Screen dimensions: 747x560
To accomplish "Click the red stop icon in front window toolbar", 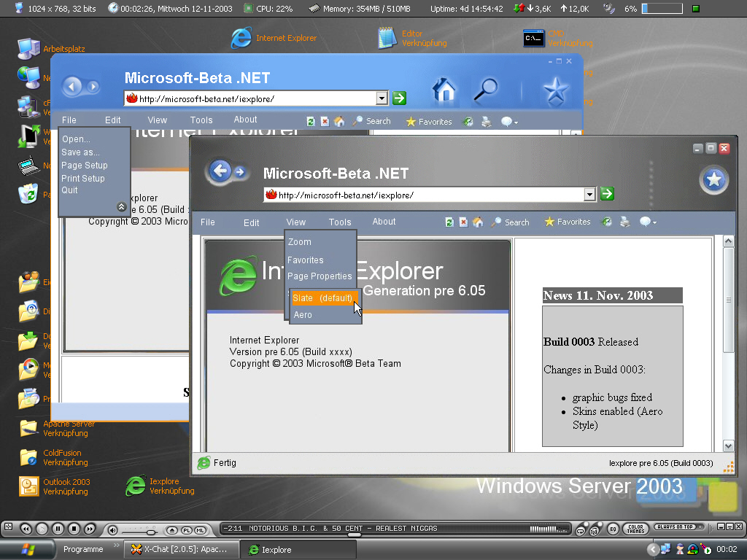I will [463, 222].
